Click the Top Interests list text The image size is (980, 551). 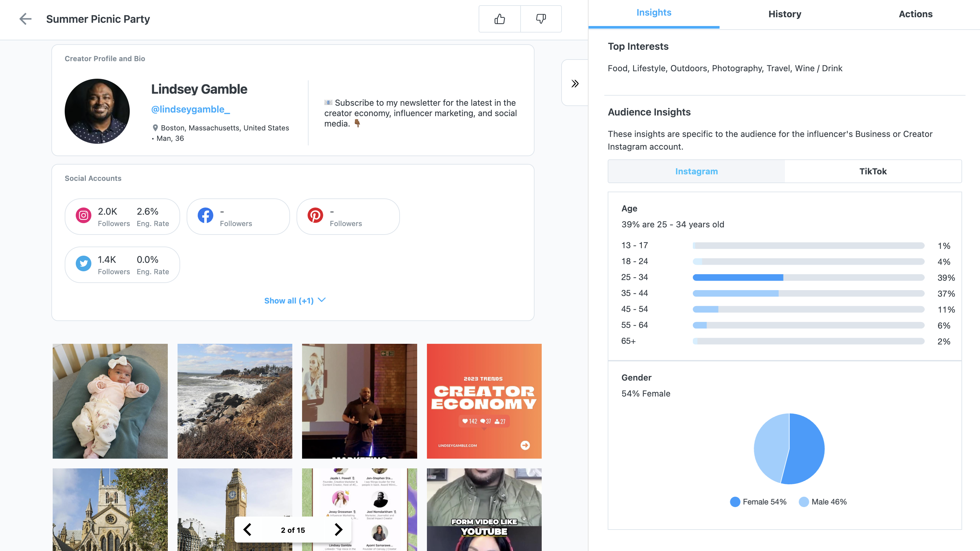(x=725, y=69)
